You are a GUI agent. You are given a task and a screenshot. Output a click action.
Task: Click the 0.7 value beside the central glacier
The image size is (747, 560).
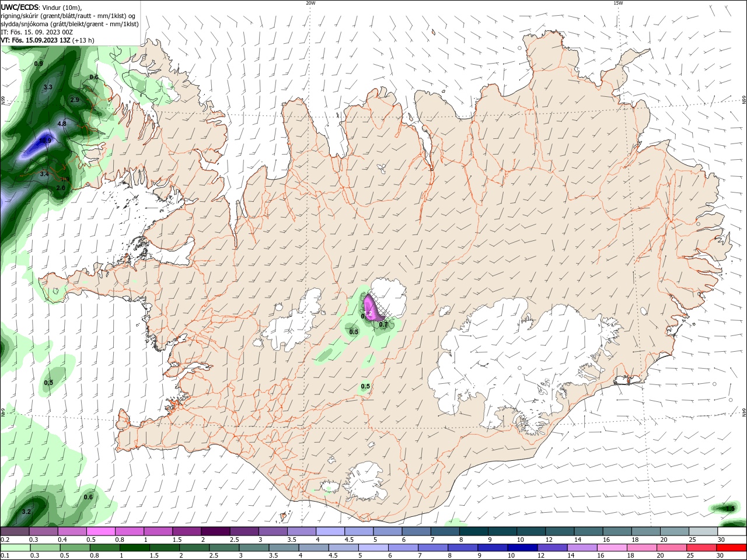point(383,324)
